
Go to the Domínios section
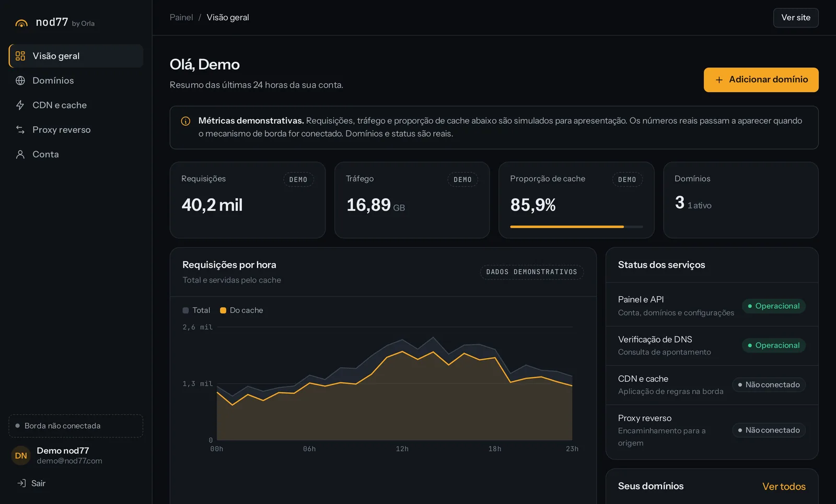[x=76, y=80]
